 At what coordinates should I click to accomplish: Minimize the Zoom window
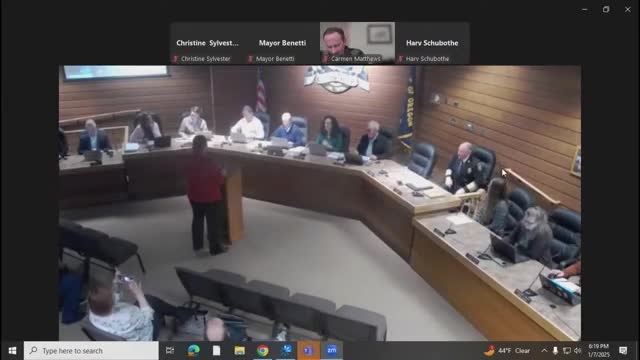(x=584, y=9)
